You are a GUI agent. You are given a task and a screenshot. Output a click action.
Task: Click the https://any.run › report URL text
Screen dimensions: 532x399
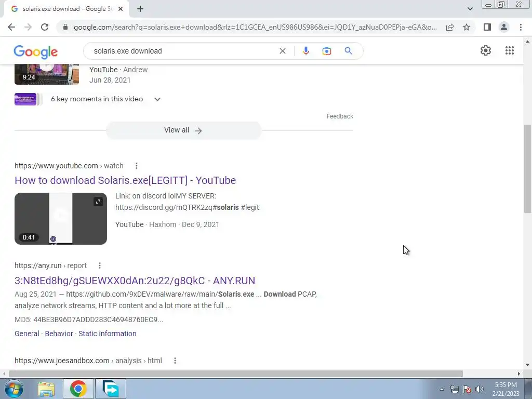point(50,265)
